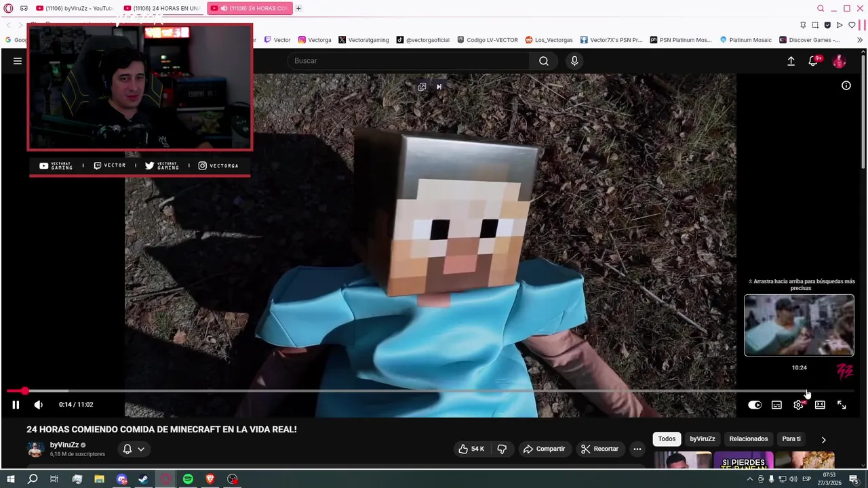Open more actions three-dot menu
The width and height of the screenshot is (868, 488).
point(637,449)
